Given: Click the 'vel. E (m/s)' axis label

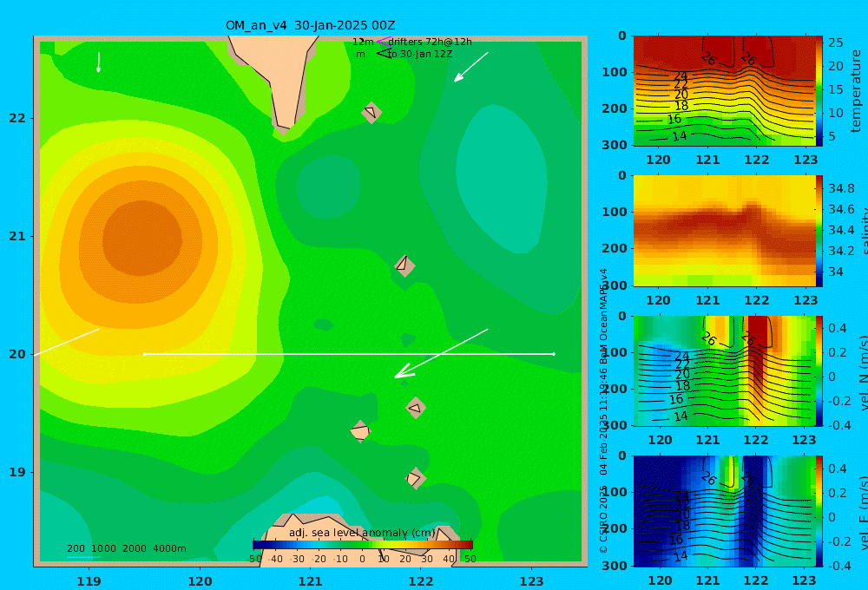Looking at the screenshot, I should 863,513.
